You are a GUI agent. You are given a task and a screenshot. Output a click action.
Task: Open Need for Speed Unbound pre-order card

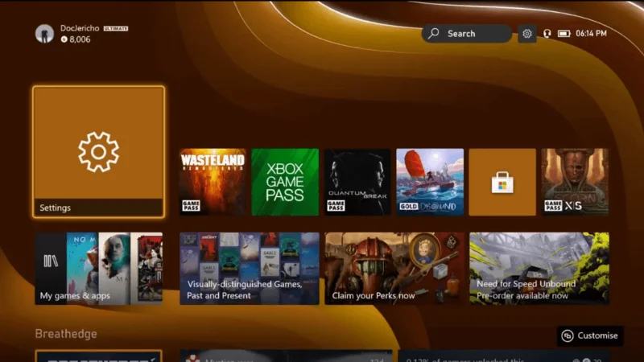[539, 269]
